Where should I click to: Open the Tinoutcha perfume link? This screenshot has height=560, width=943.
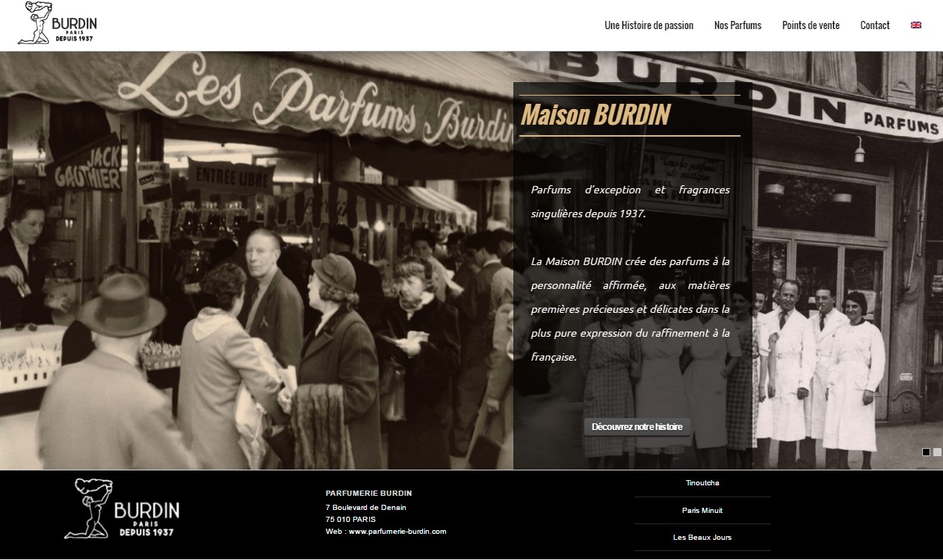pos(702,483)
